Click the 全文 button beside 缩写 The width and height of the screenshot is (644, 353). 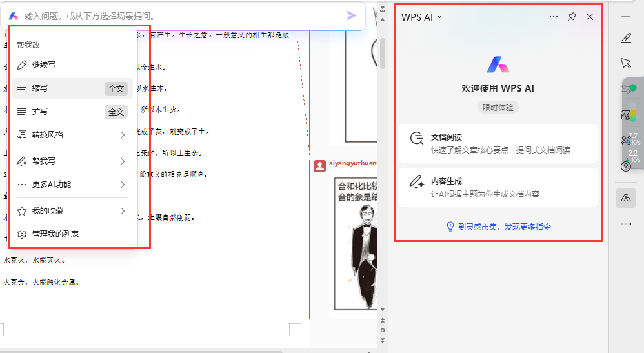coord(116,89)
